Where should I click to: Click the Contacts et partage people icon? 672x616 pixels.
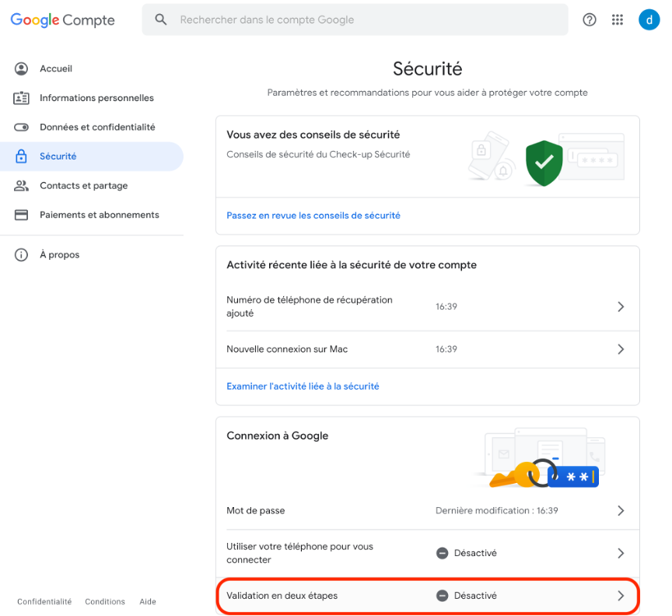click(21, 186)
